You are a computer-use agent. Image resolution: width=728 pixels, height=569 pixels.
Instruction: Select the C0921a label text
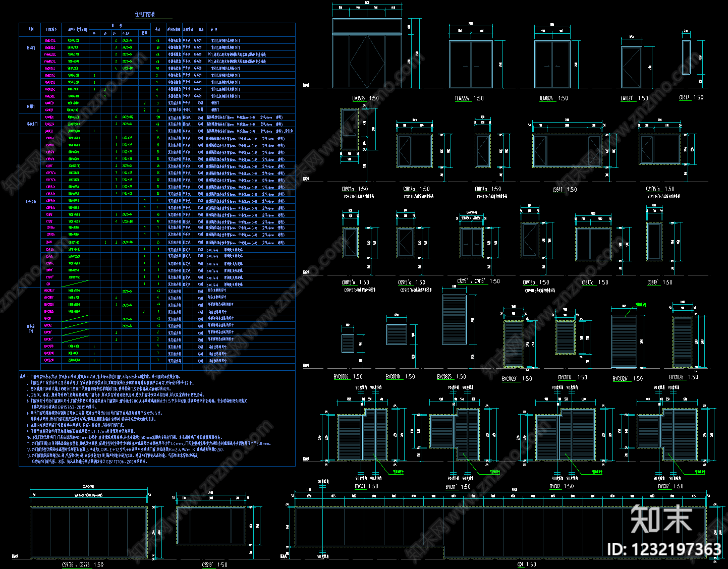(349, 189)
